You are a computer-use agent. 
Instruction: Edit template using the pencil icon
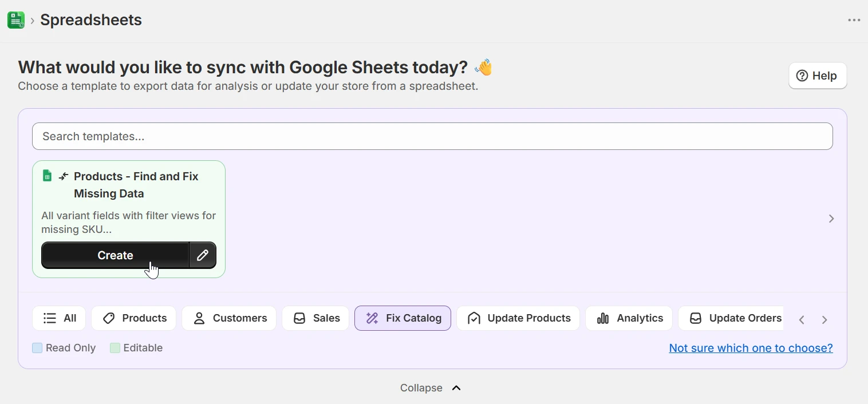click(x=203, y=255)
